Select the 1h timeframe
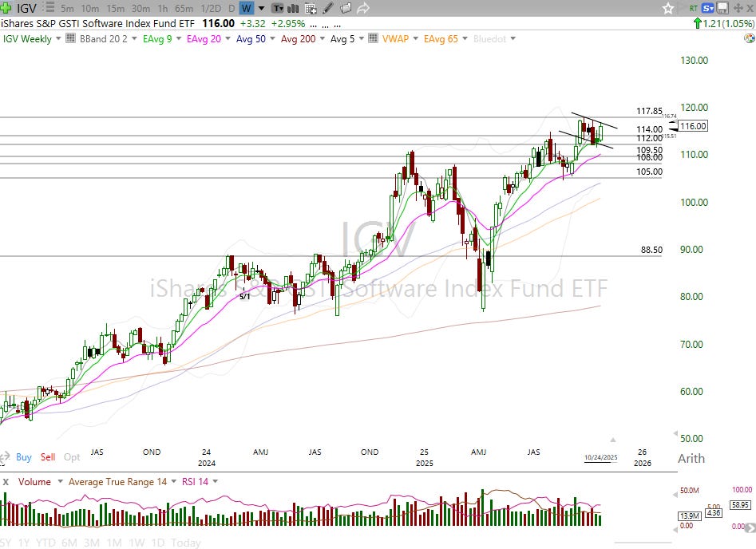This screenshot has height=549, width=756. click(163, 8)
